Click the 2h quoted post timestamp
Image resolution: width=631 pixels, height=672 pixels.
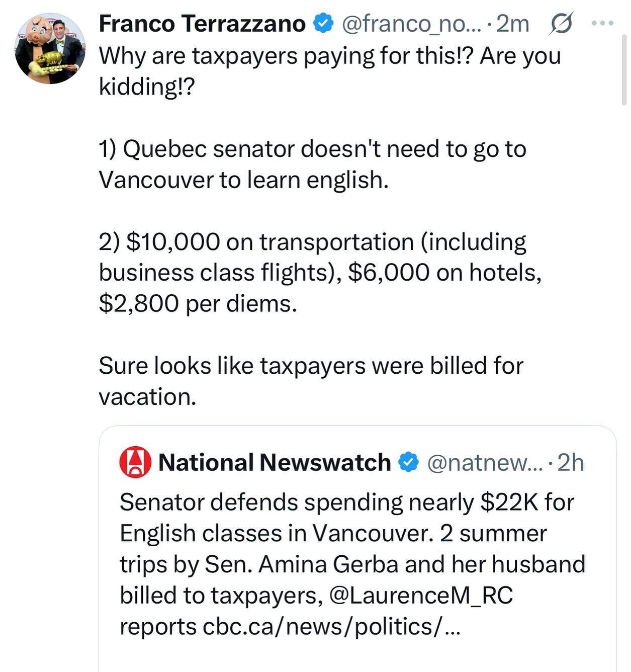tap(571, 462)
